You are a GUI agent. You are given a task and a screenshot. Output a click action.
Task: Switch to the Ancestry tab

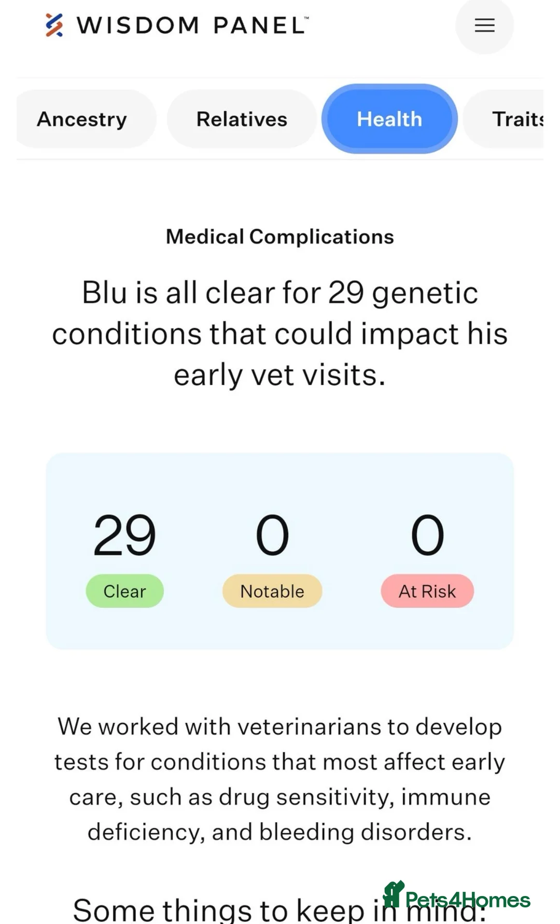pos(82,119)
